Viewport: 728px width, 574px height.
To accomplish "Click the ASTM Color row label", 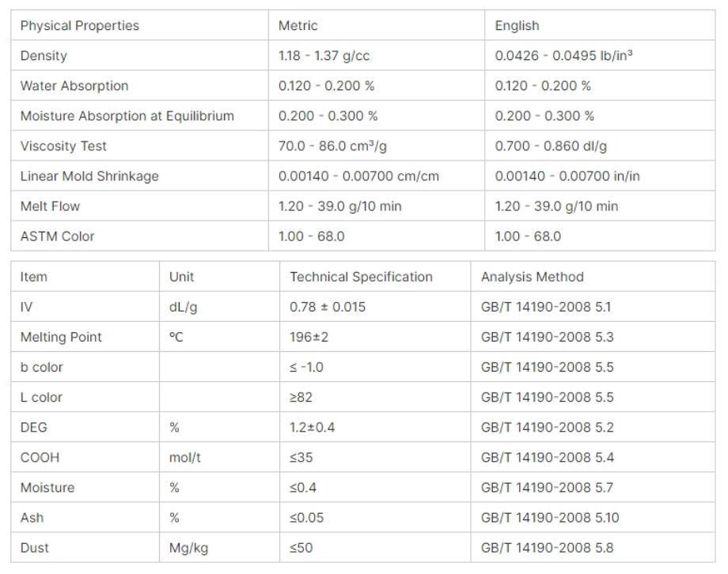I will (58, 236).
